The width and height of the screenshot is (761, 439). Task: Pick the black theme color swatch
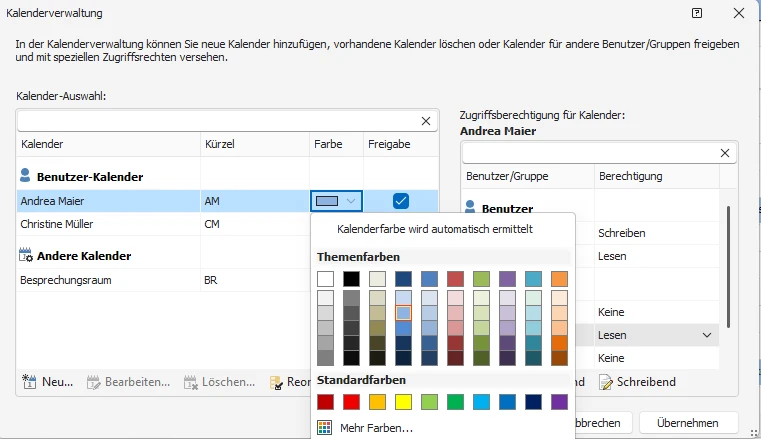point(351,279)
